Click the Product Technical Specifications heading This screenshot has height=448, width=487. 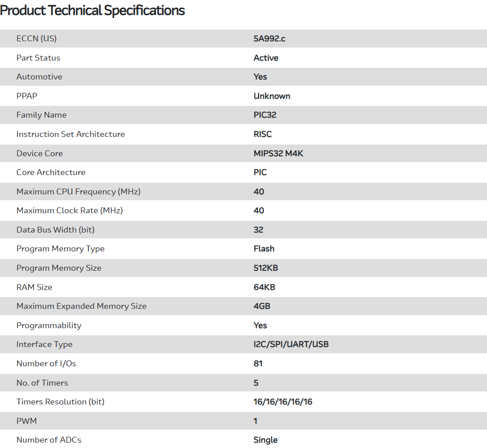coord(92,11)
